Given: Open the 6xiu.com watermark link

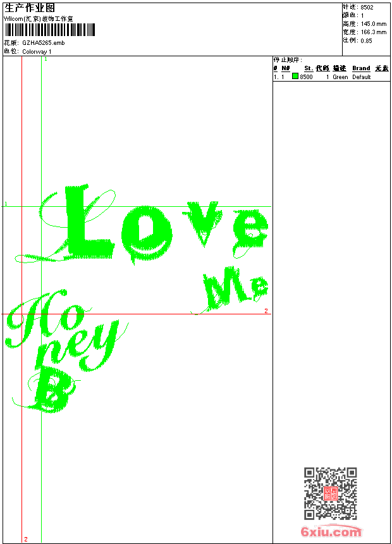Looking at the screenshot, I should point(331,532).
